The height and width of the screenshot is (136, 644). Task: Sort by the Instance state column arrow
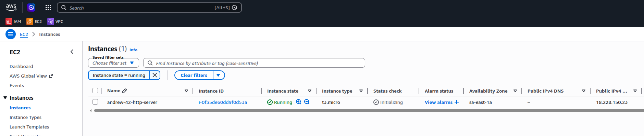[310, 91]
